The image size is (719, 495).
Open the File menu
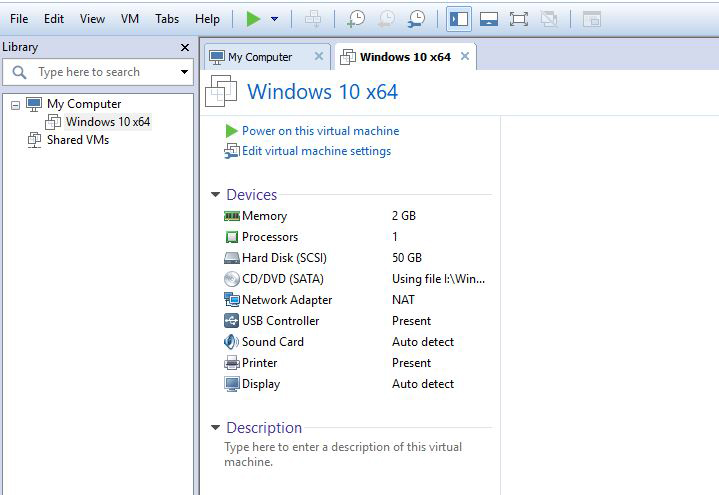click(19, 19)
